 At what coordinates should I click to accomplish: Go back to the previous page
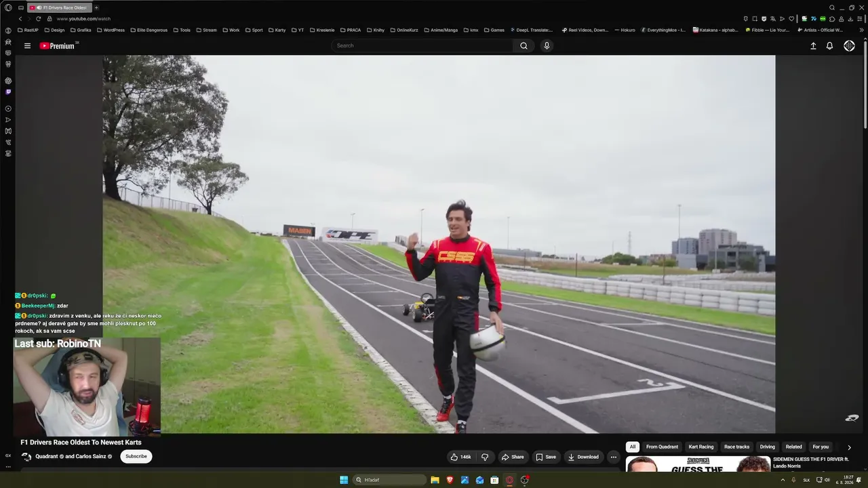tap(20, 19)
